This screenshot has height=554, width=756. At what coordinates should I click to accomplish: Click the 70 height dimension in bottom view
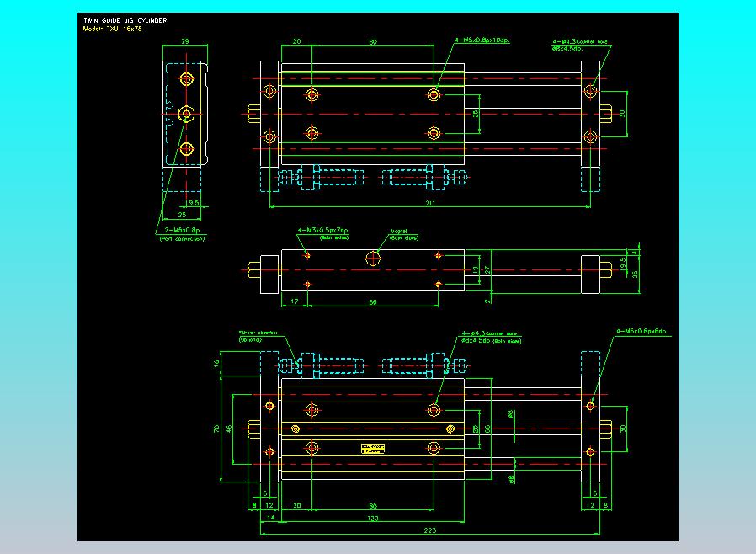(217, 428)
